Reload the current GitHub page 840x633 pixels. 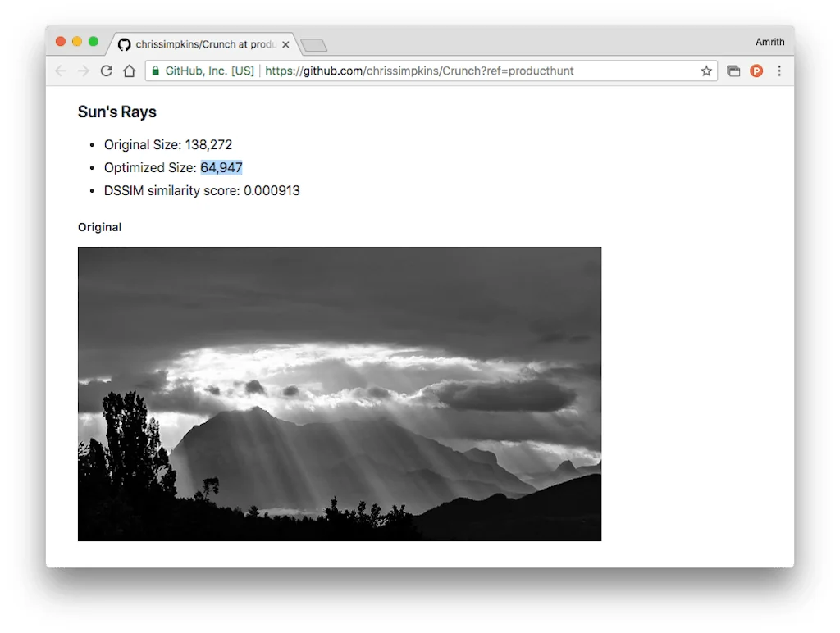tap(106, 71)
